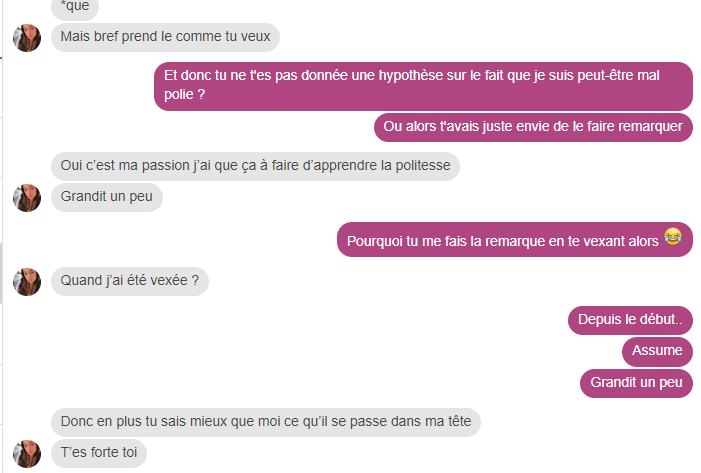701x473 pixels.
Task: Click 'Ou alors t'avais juste envie' message
Action: 533,127
